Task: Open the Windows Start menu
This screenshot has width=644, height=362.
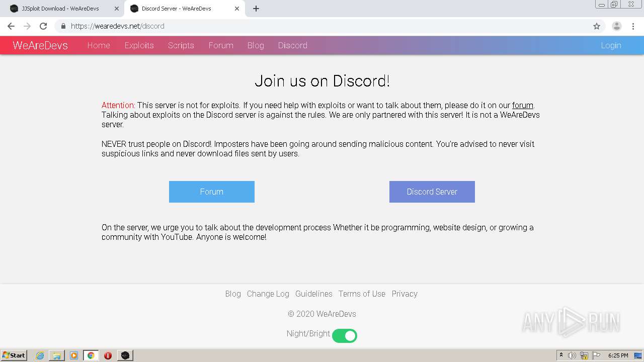Action: 14,355
